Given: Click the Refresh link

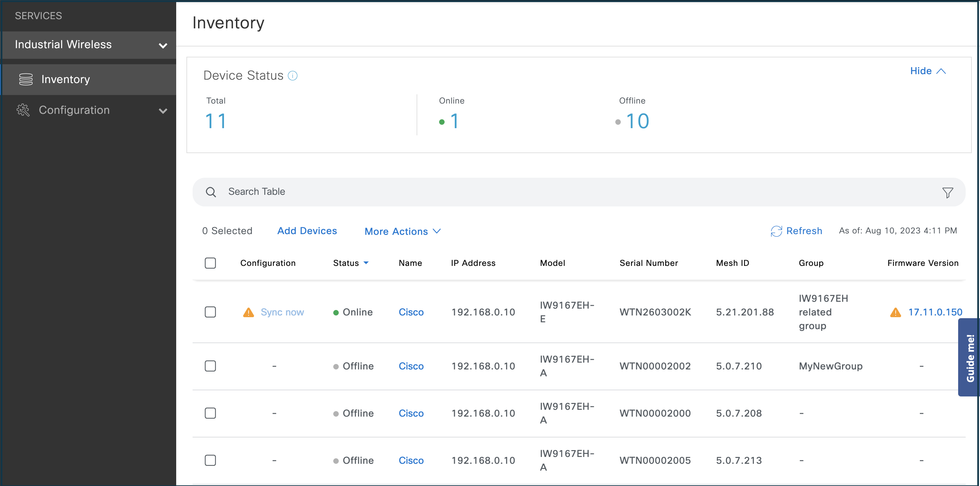Looking at the screenshot, I should coord(804,231).
